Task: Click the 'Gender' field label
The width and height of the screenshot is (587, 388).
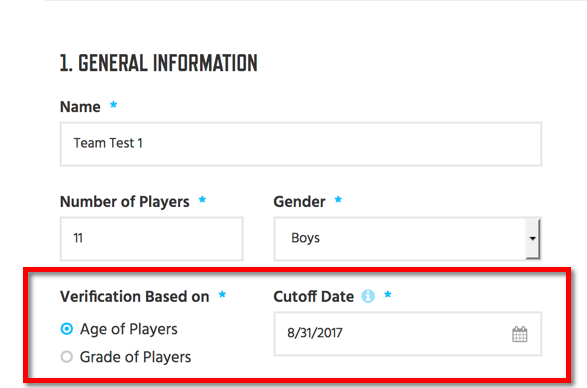Action: pos(299,202)
